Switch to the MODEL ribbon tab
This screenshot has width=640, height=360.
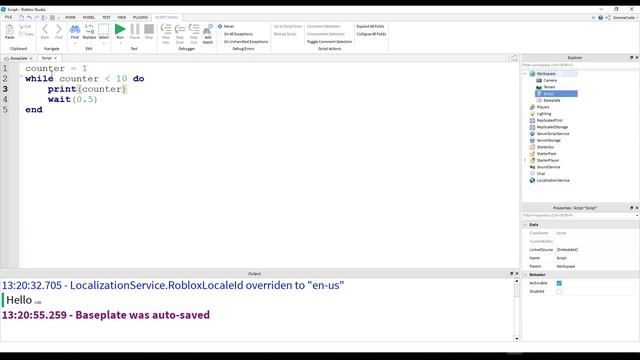(89, 17)
